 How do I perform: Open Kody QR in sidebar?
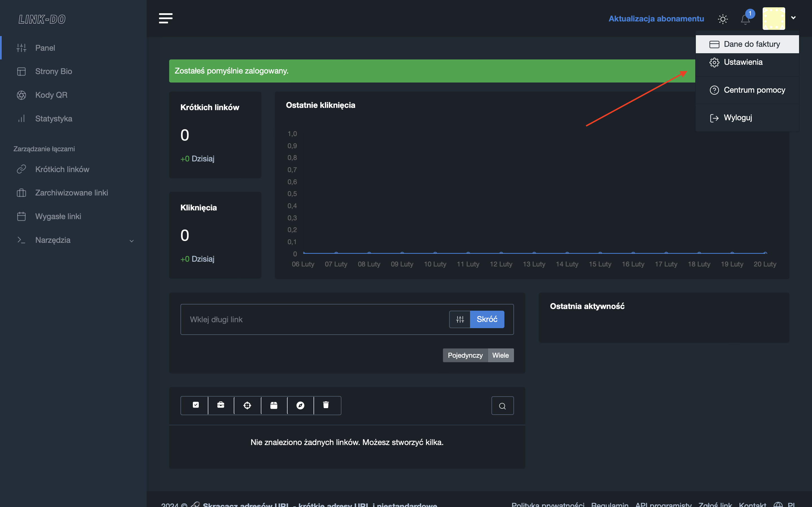[51, 95]
